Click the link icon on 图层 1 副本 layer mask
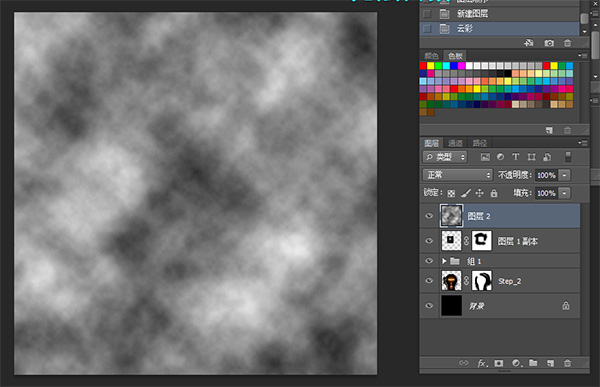This screenshot has height=387, width=600. [x=466, y=241]
